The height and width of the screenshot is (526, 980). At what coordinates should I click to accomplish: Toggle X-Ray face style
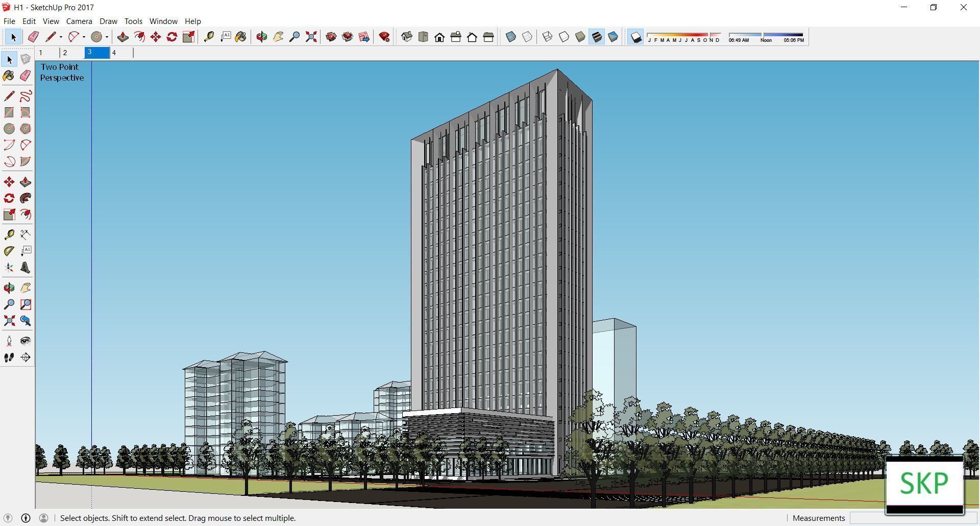pyautogui.click(x=511, y=37)
